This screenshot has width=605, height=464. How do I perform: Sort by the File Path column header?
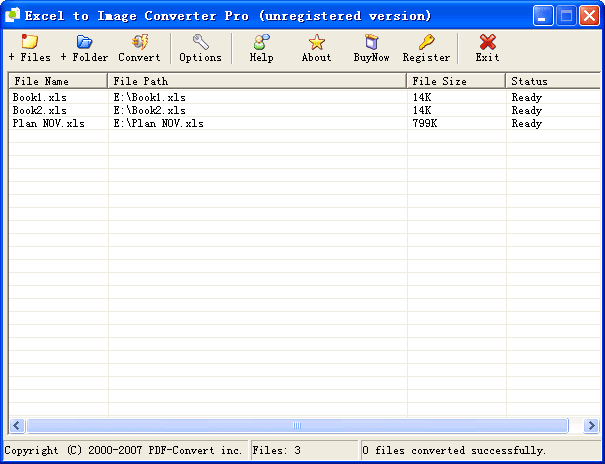pos(257,81)
